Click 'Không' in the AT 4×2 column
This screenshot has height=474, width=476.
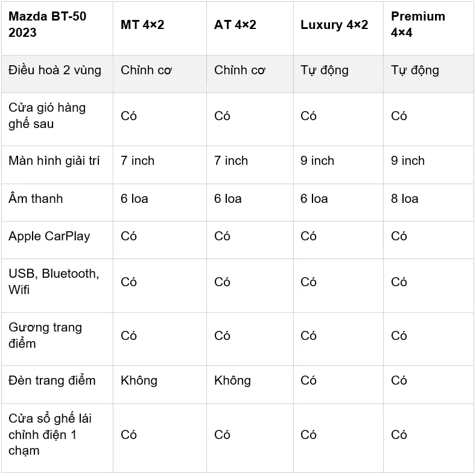click(232, 380)
